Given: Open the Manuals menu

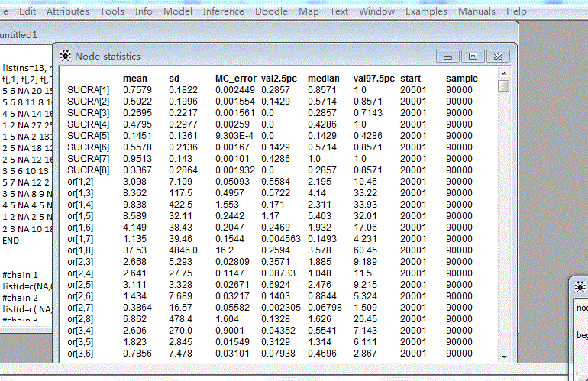Looking at the screenshot, I should point(477,11).
